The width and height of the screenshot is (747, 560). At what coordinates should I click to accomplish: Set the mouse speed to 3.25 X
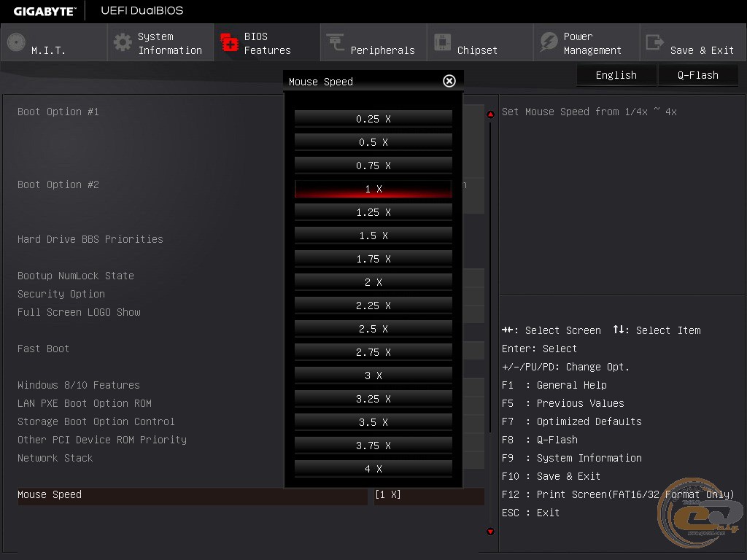click(373, 399)
